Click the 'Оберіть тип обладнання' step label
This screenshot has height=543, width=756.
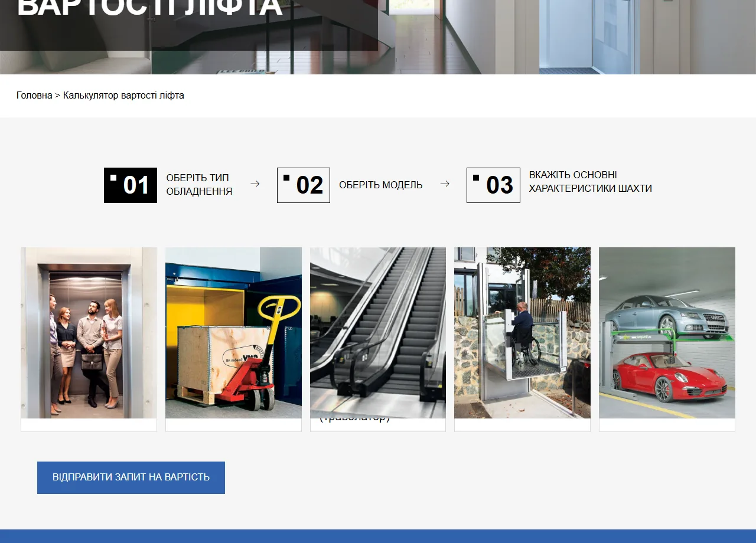[199, 185]
